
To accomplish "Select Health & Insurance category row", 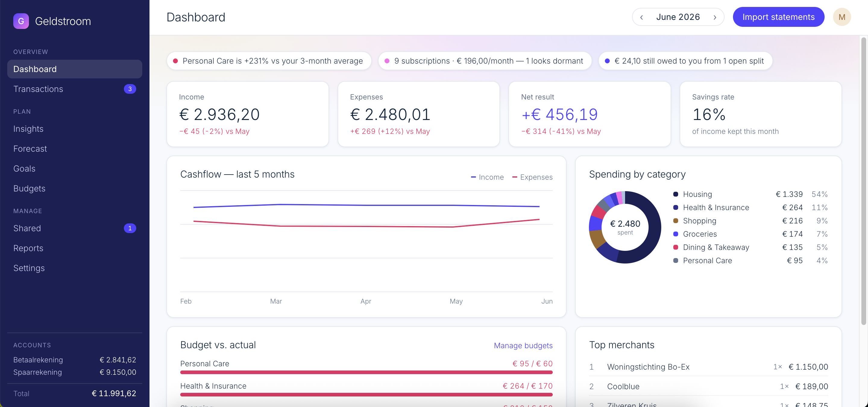I will click(750, 207).
